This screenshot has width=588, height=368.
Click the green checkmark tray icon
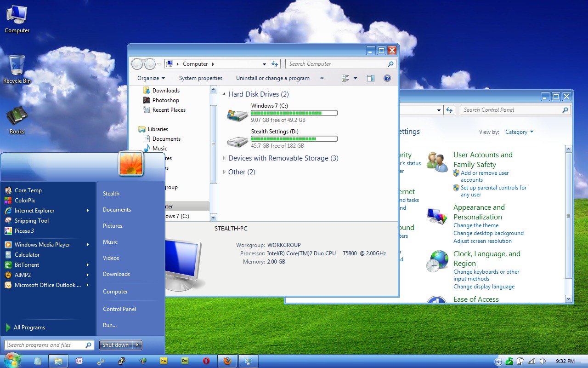tap(509, 361)
